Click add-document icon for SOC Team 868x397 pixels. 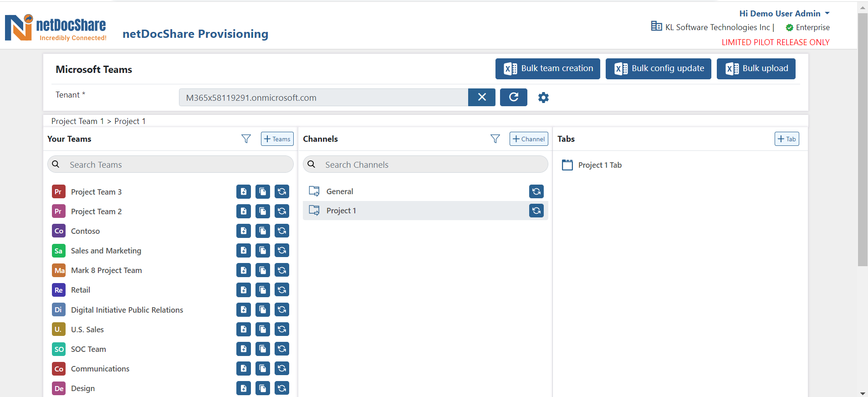coord(244,349)
